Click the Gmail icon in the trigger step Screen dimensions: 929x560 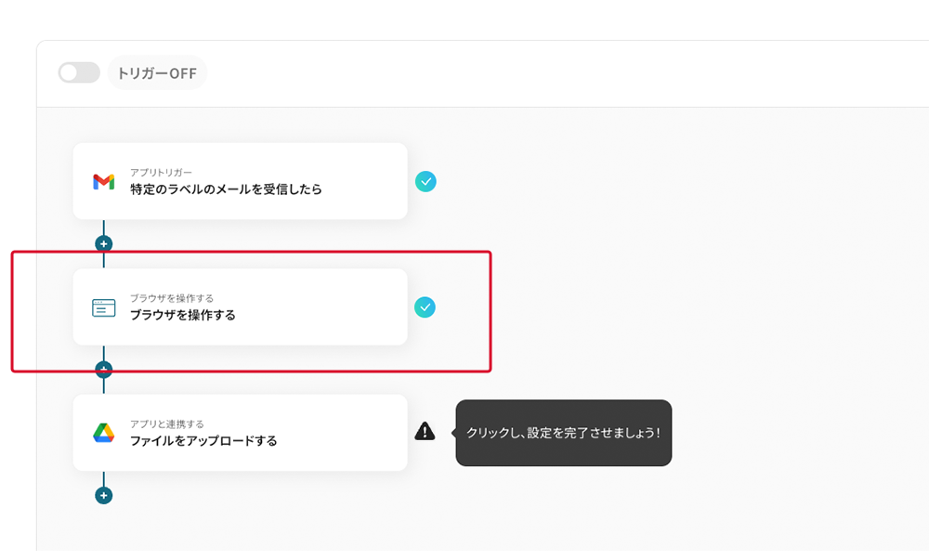pos(103,182)
